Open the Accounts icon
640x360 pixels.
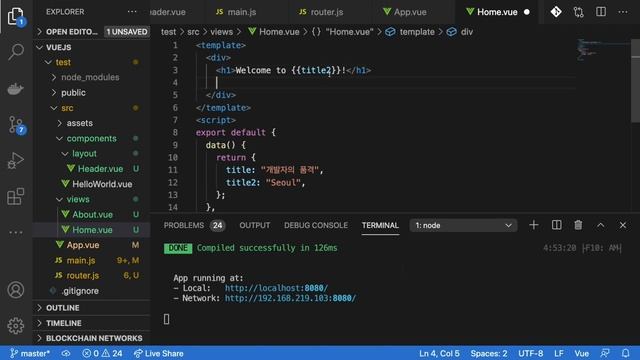pos(16,290)
